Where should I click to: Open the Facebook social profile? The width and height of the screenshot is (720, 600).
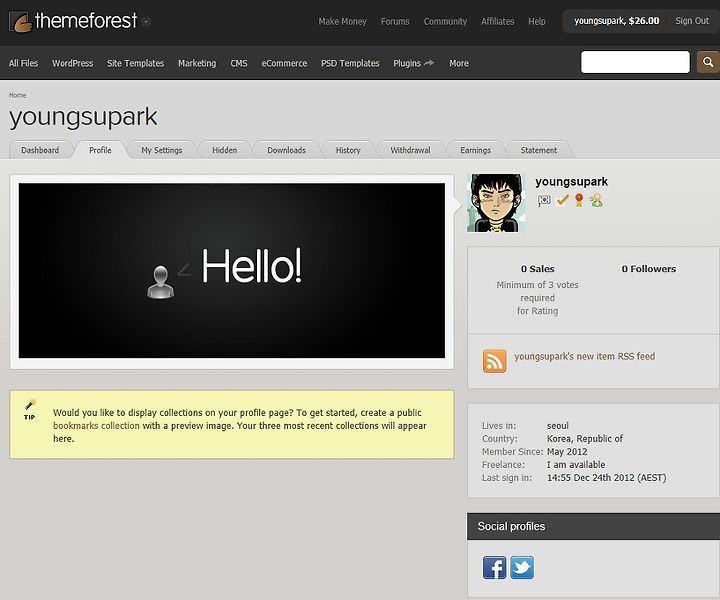[495, 567]
